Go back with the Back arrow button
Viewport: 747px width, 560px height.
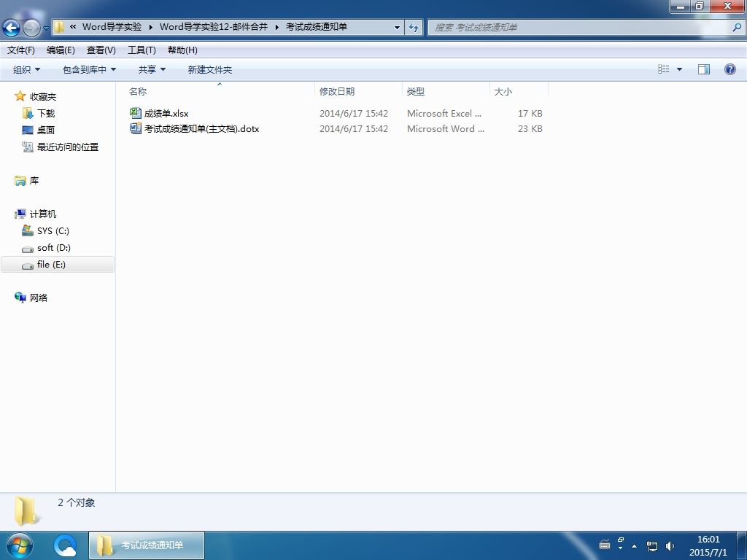(12, 28)
